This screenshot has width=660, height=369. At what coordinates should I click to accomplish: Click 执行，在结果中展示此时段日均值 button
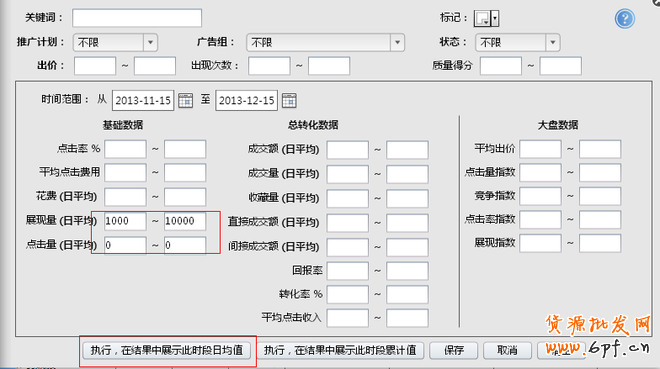point(167,350)
